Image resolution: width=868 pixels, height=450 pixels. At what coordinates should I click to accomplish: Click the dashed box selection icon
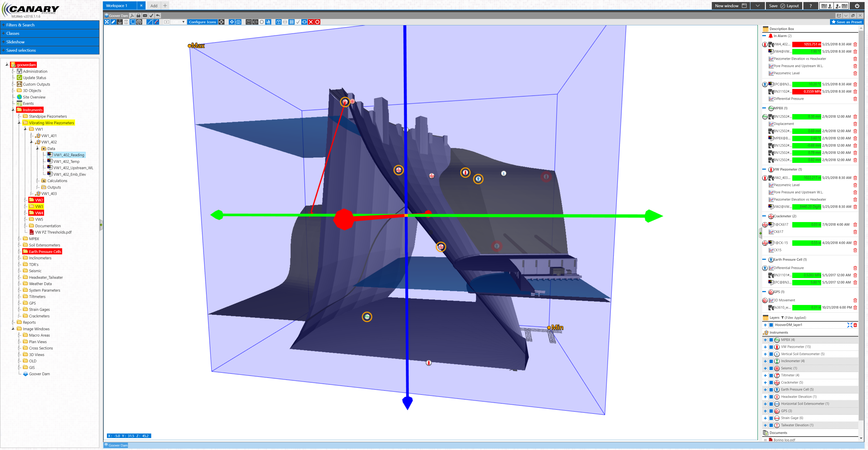click(x=249, y=22)
